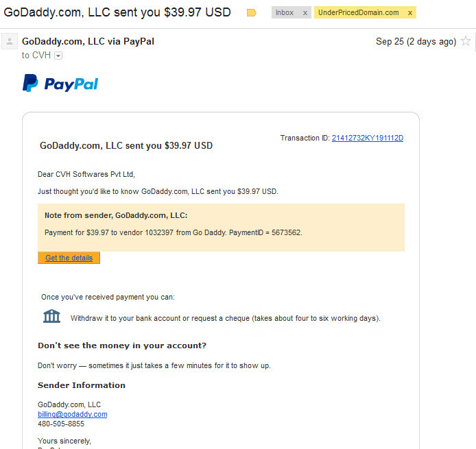Star this email from GoDaddy
Viewport: 476px width, 449px height.
pos(466,40)
